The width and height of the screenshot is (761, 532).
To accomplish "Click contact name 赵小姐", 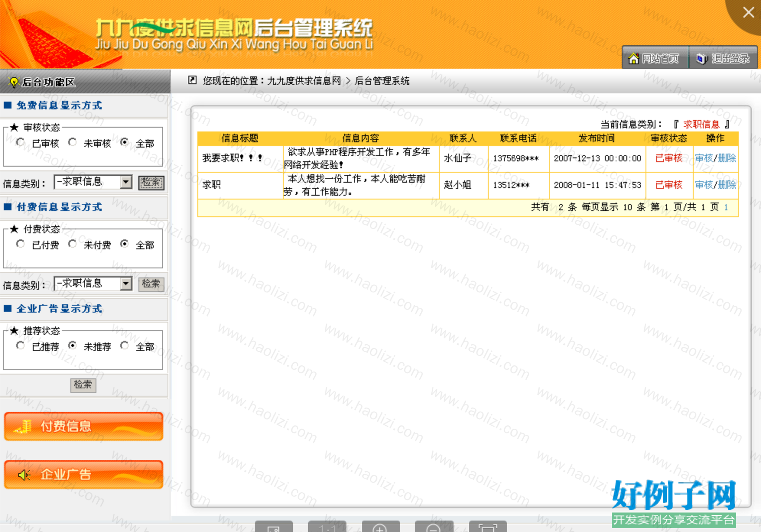I will click(457, 185).
